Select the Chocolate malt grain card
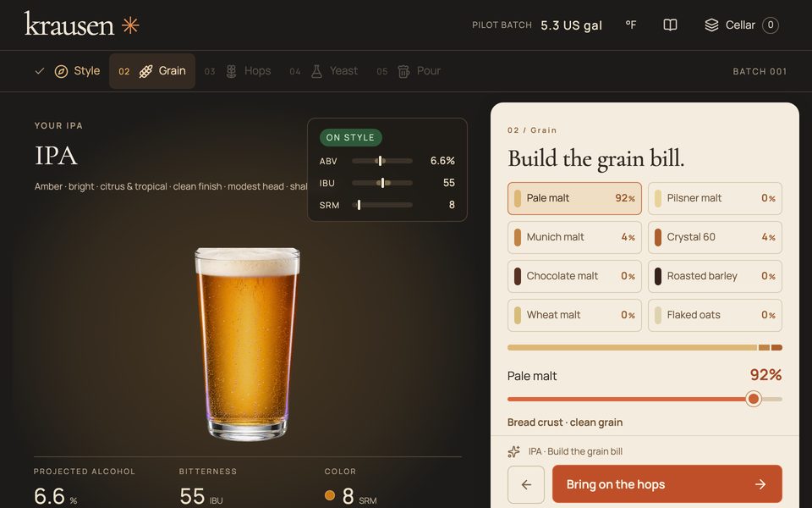 tap(574, 276)
